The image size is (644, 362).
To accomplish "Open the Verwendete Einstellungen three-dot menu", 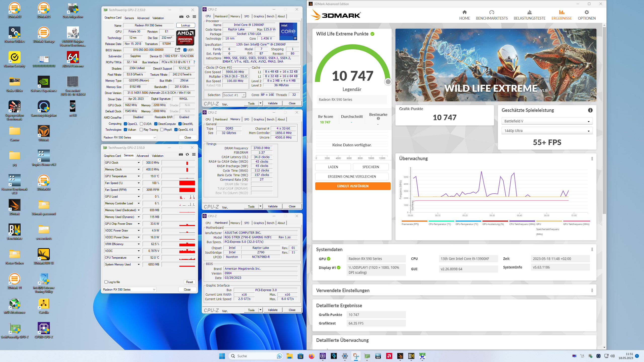I will [592, 290].
